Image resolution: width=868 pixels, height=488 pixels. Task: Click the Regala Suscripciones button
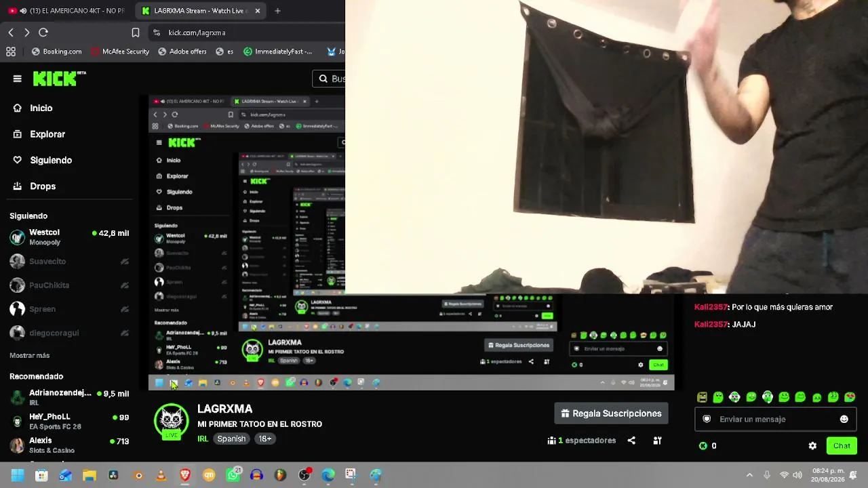tap(611, 413)
